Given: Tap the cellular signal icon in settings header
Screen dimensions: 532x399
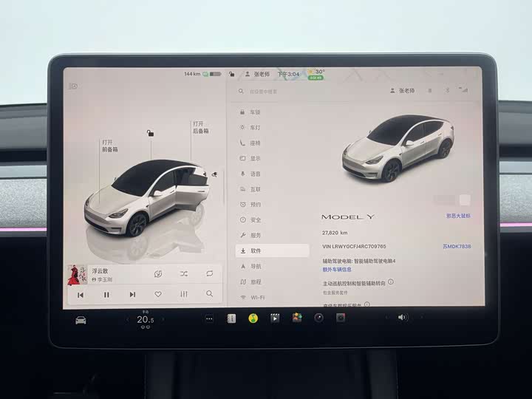Looking at the screenshot, I should click(x=464, y=90).
